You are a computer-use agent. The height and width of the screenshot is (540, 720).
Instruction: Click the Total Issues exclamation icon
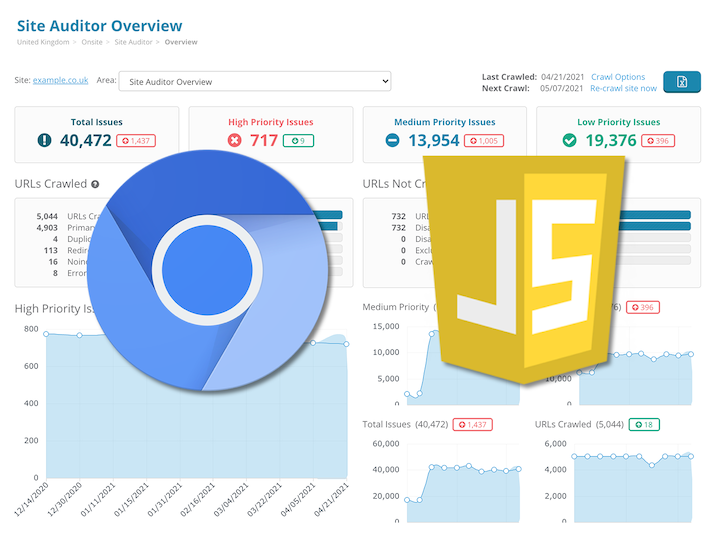click(44, 141)
